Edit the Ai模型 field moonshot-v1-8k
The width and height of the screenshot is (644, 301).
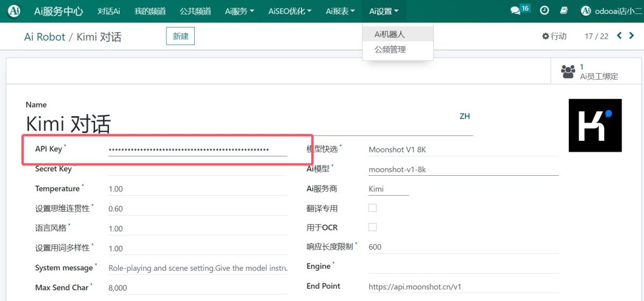(464, 169)
